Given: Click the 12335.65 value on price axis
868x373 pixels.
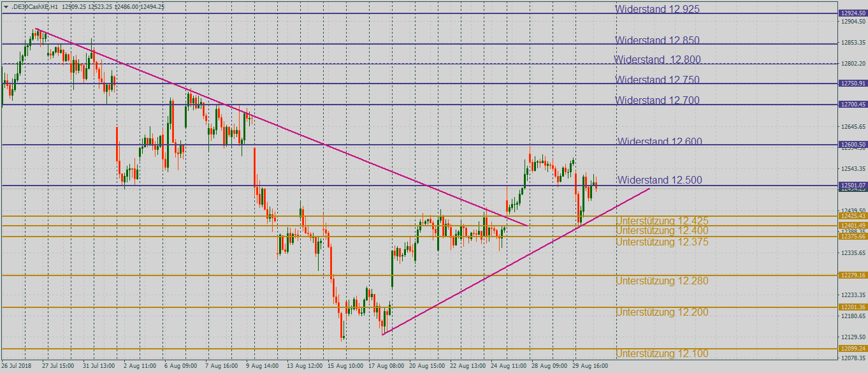Looking at the screenshot, I should (x=853, y=253).
